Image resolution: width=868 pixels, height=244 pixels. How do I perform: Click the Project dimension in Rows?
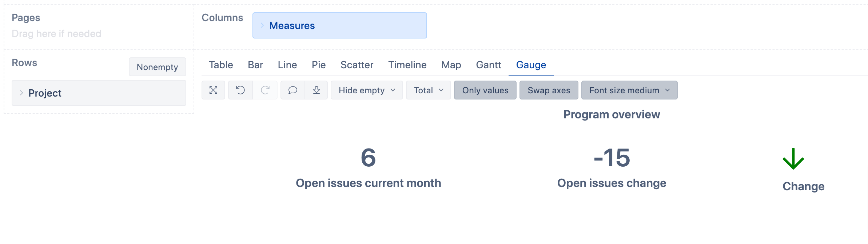click(x=45, y=93)
